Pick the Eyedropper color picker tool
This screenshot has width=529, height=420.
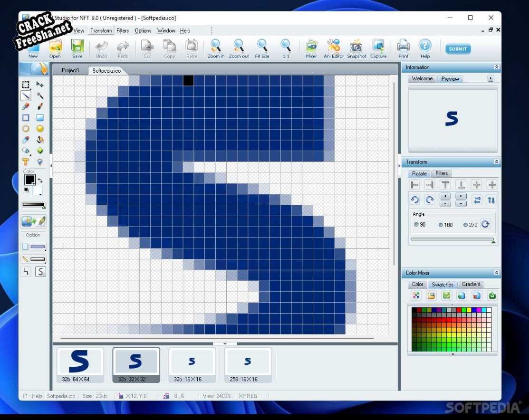[26, 140]
